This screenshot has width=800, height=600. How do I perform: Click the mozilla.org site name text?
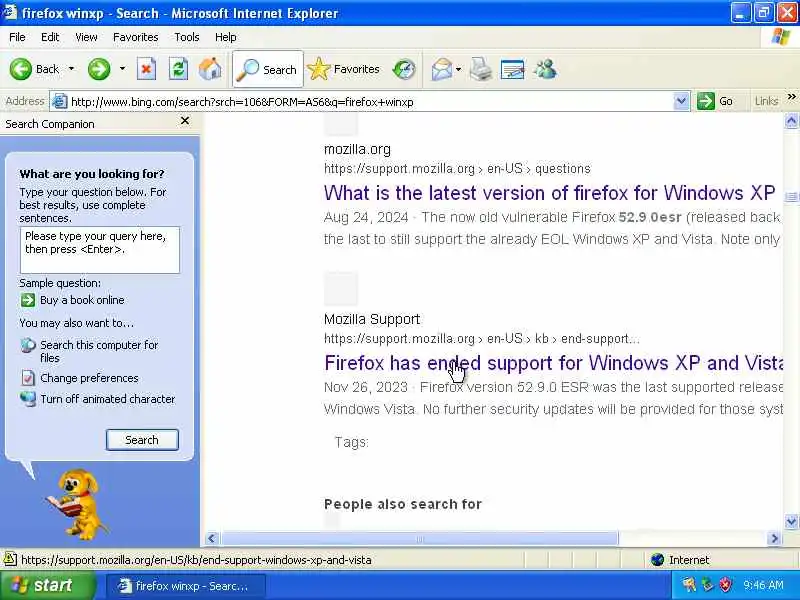click(357, 149)
